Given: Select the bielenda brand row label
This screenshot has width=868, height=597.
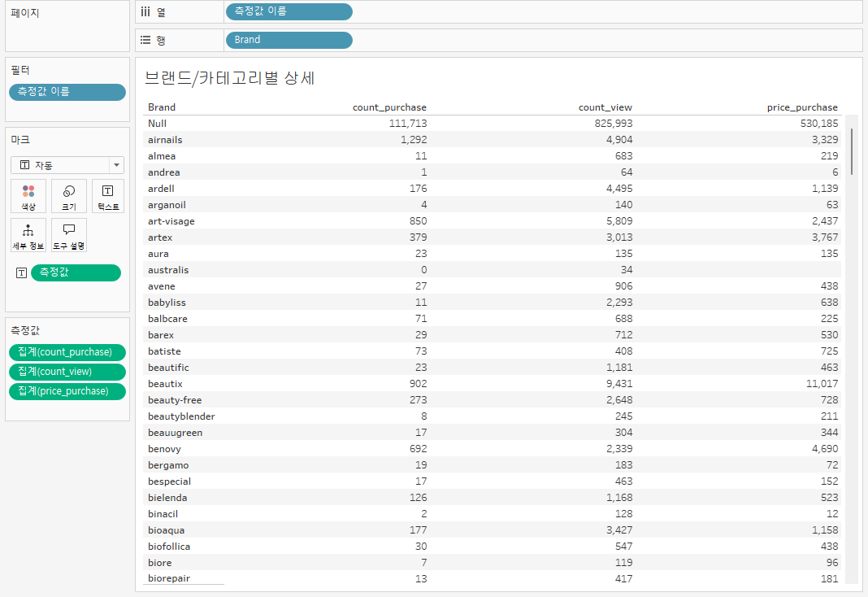Looking at the screenshot, I should coord(167,498).
